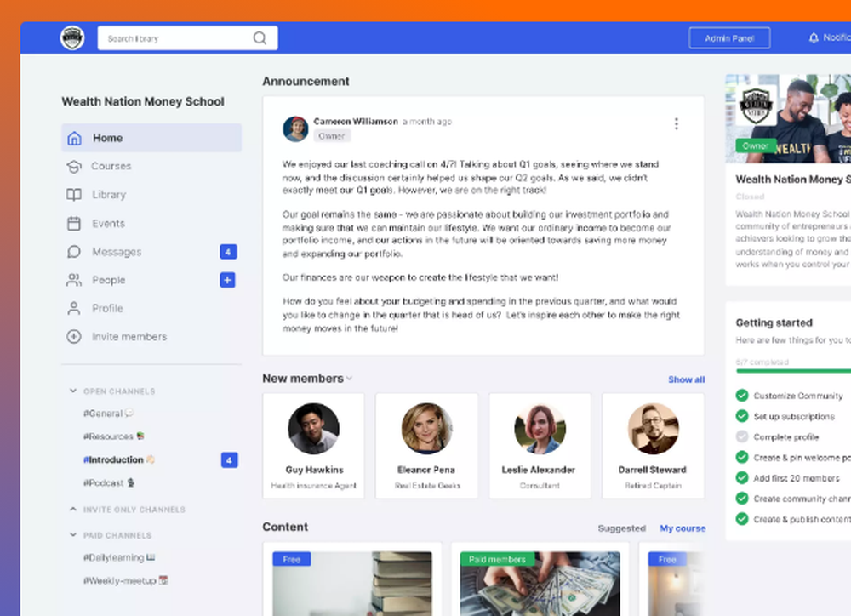Toggle Customize Community checklist item
Screen dimensions: 851x616
point(742,395)
